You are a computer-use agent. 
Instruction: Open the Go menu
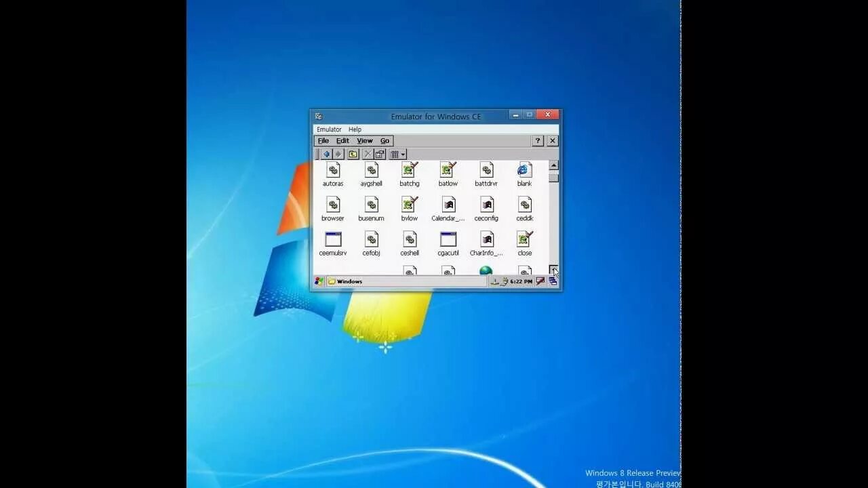[x=384, y=141]
